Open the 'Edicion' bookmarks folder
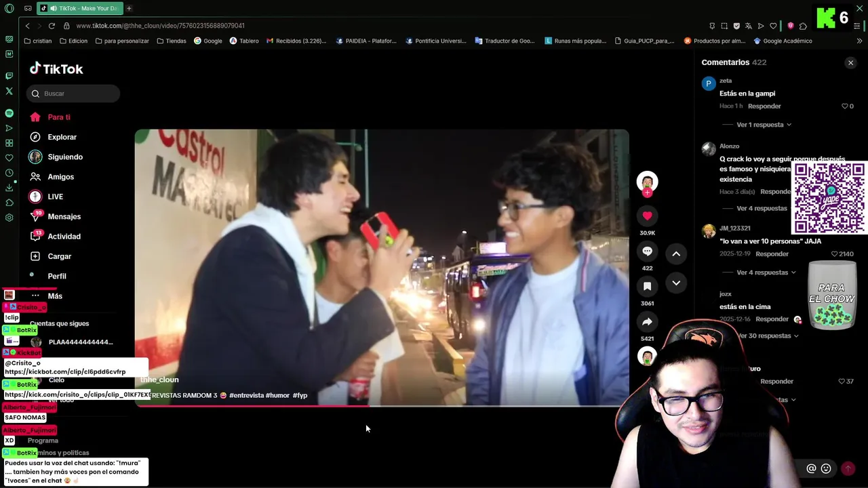Viewport: 868px width, 488px height. click(73, 41)
